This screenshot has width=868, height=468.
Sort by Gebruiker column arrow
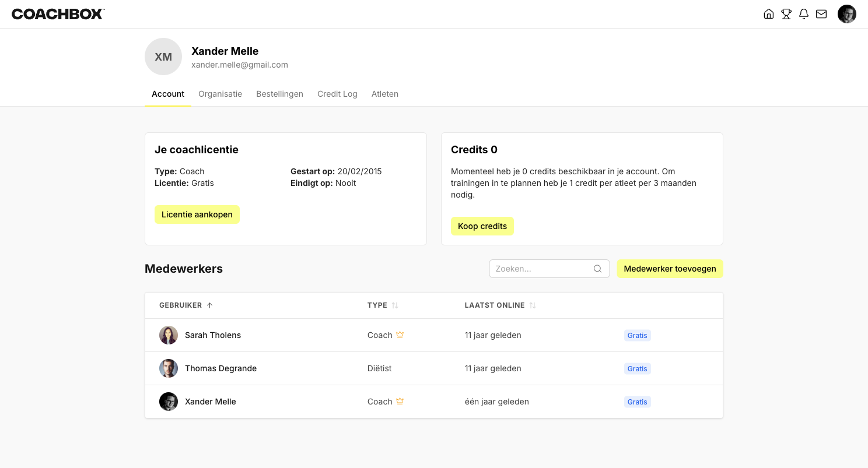210,305
